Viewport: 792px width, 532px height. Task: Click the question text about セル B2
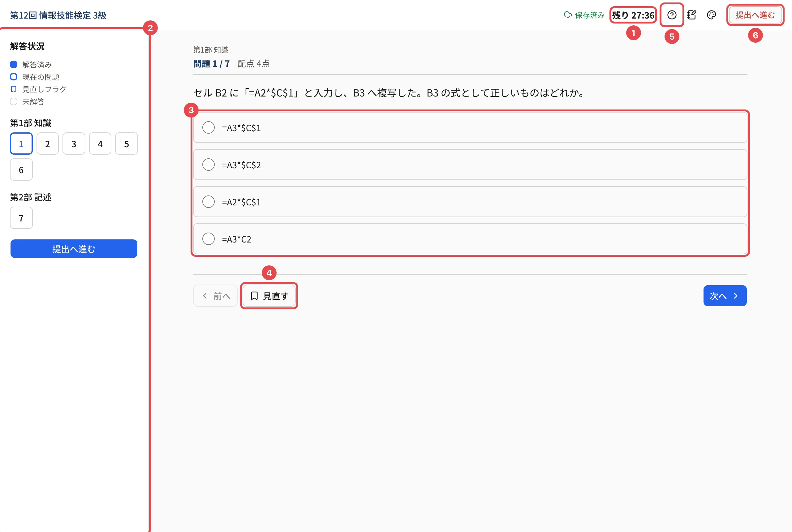pos(389,92)
